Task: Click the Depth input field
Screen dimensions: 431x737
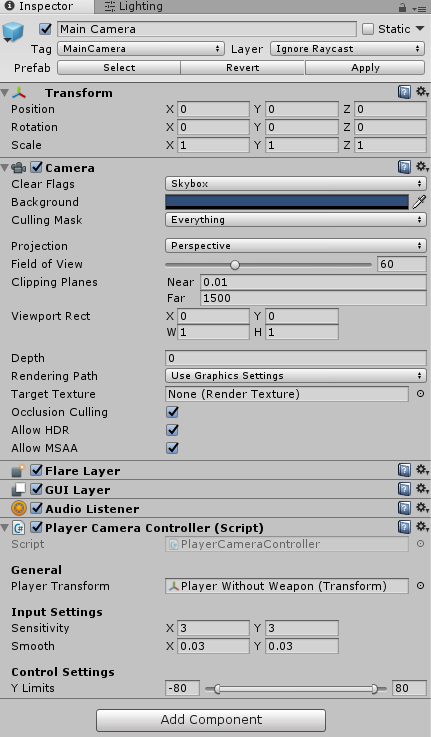Action: [296, 358]
